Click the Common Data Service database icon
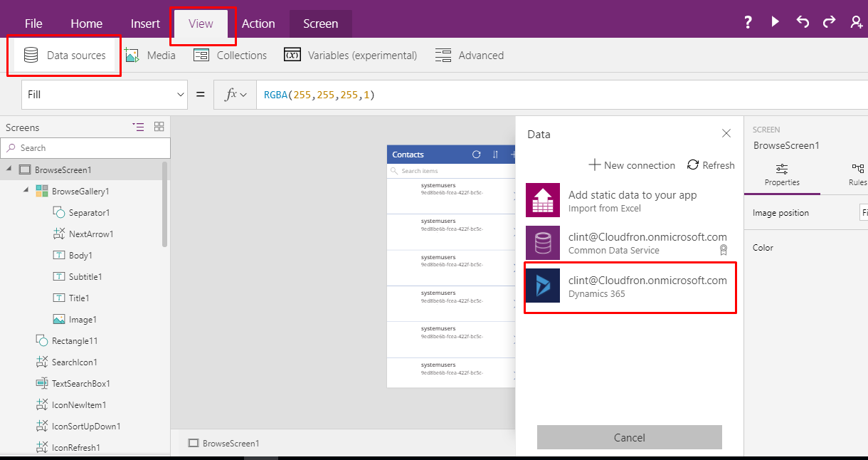 tap(543, 243)
